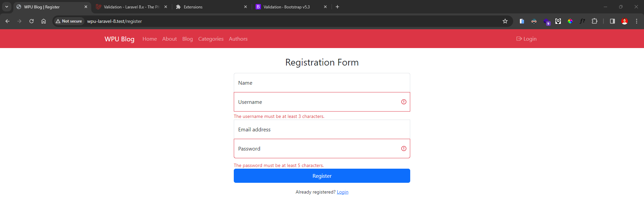Open the Chrome three-dot menu

(x=637, y=21)
